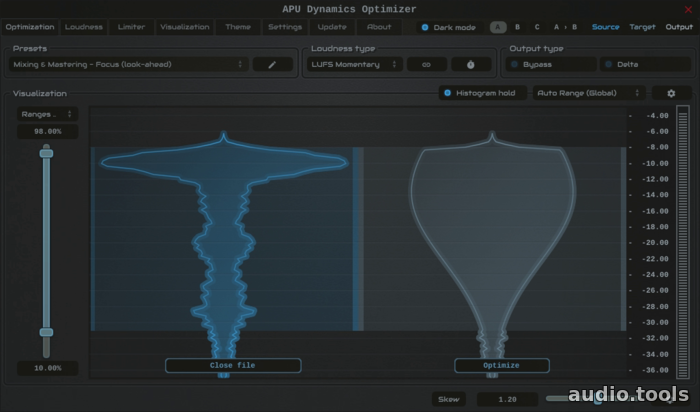
Task: Click the -8.00 scale label
Action: click(657, 147)
